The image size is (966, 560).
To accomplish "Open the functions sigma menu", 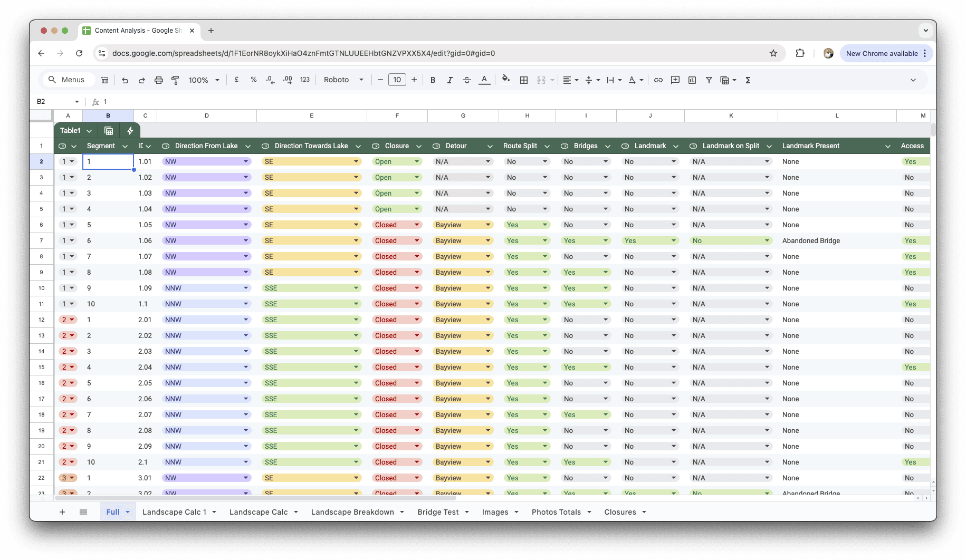I will [748, 80].
